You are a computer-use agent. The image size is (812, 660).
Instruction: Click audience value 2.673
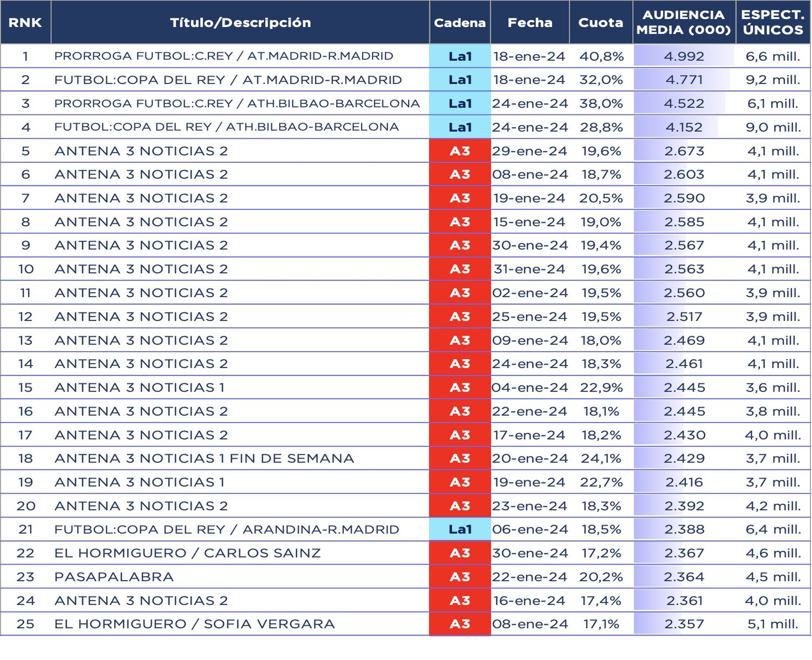pyautogui.click(x=684, y=151)
